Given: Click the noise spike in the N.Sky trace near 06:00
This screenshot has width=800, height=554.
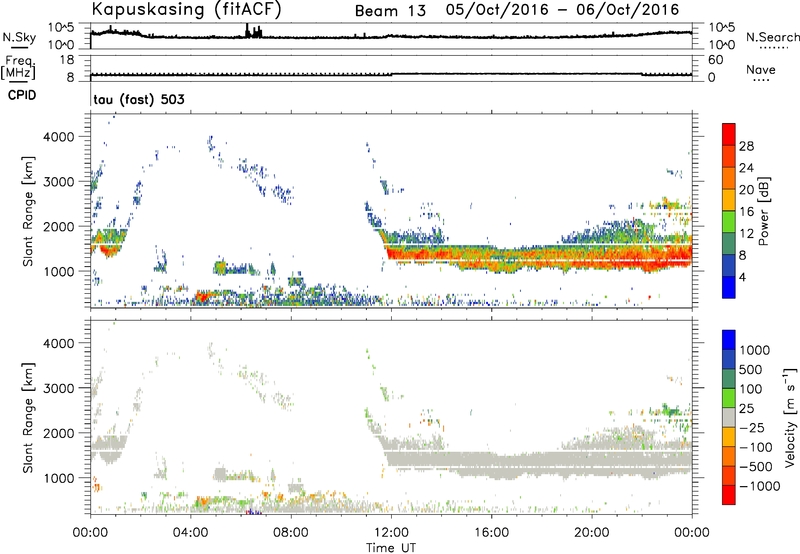Looking at the screenshot, I should click(254, 31).
